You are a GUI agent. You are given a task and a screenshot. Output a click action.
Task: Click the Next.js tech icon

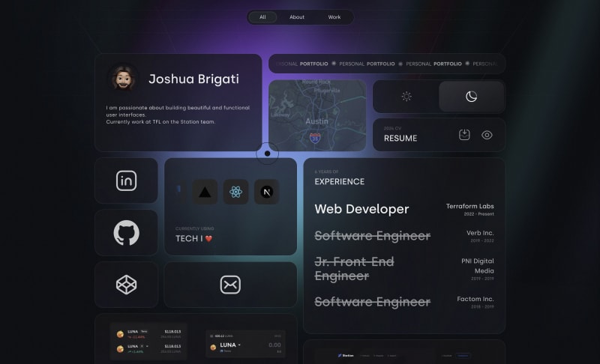click(266, 192)
